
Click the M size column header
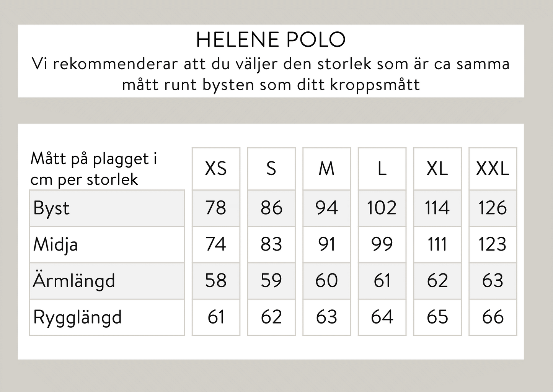(x=326, y=169)
